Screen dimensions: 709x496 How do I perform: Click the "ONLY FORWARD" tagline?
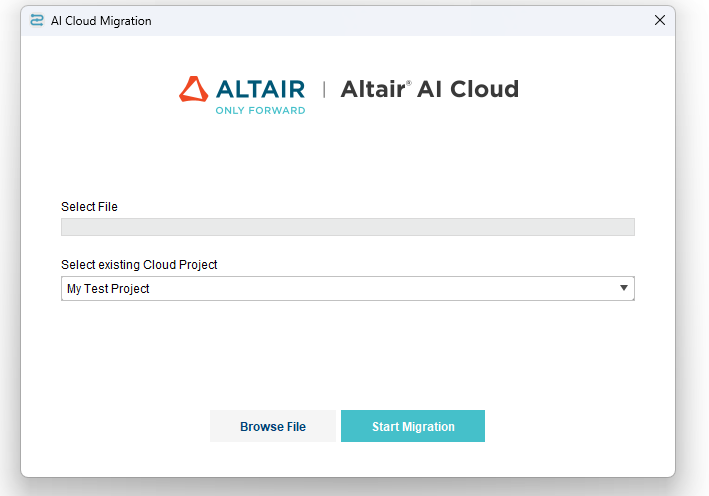coord(260,110)
